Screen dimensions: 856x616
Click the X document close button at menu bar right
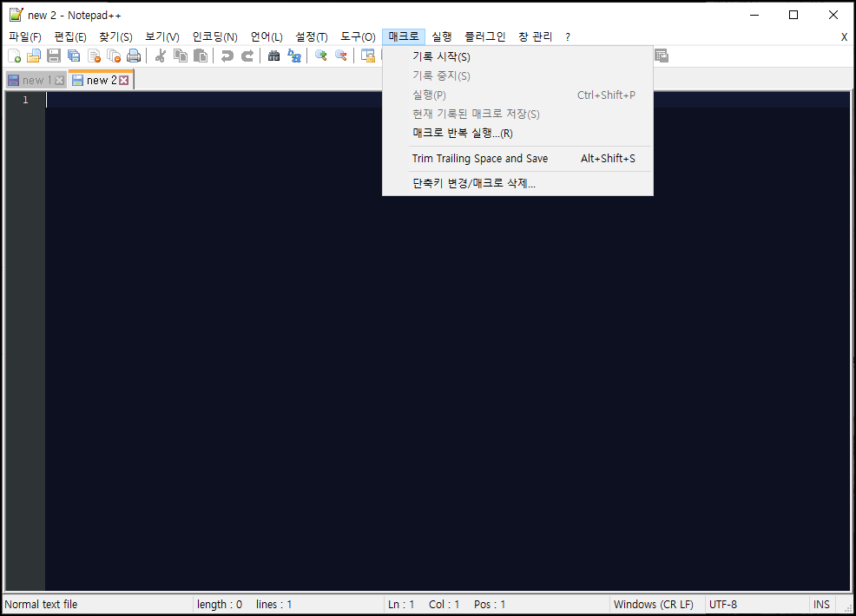(844, 37)
